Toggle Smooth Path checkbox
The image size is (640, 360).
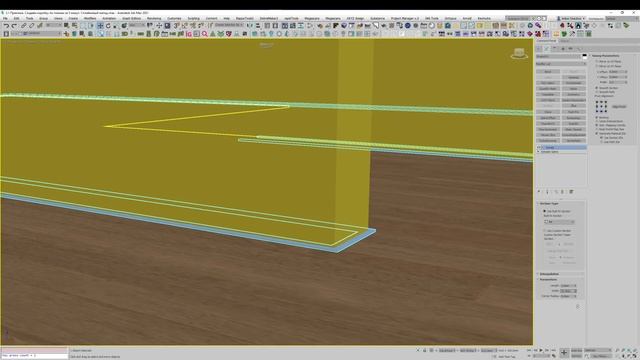[x=597, y=92]
